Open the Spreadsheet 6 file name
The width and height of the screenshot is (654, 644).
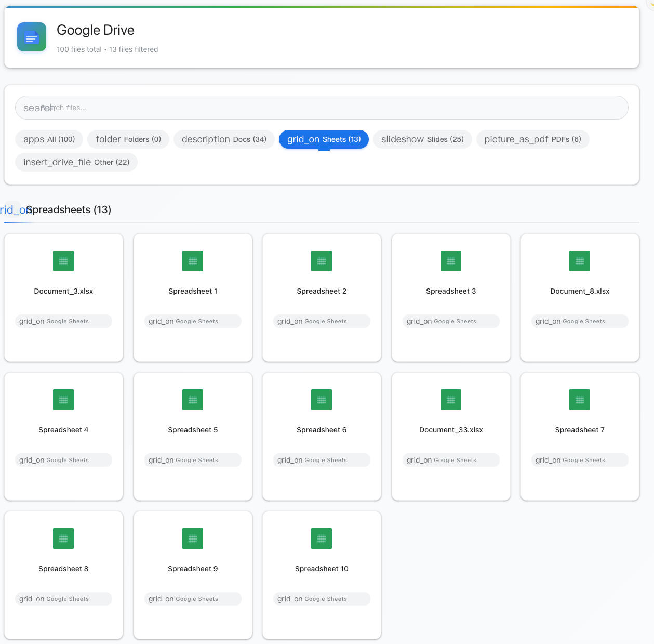click(x=322, y=430)
